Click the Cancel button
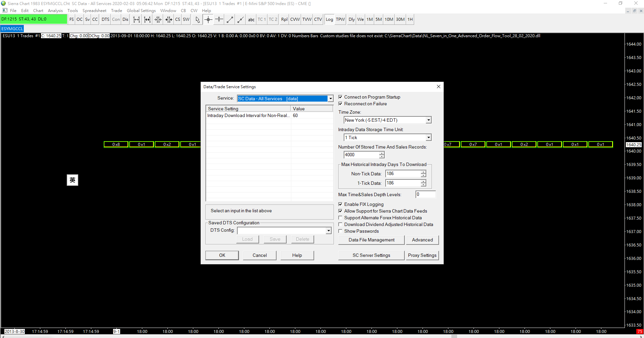644x338 pixels. (x=260, y=255)
